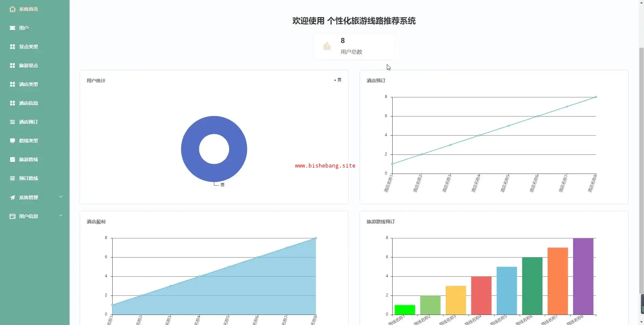The width and height of the screenshot is (644, 325).
Task: Click the 酒店预订 chart title
Action: click(376, 81)
